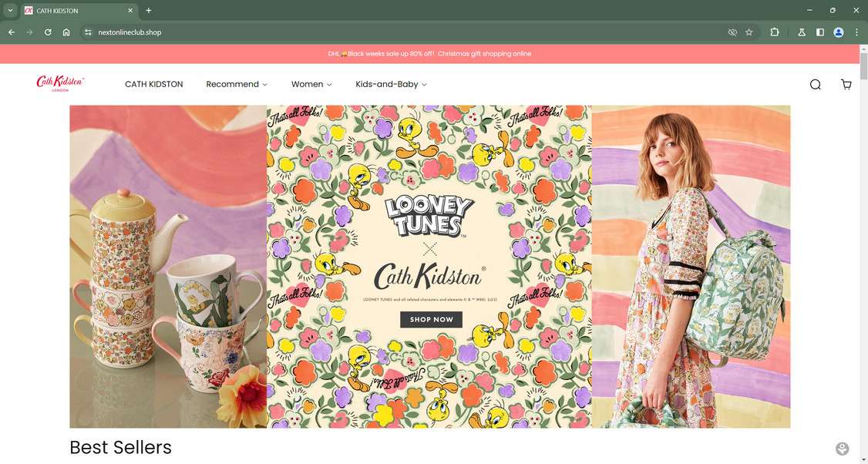868x464 pixels.
Task: Go to browser home page icon
Action: click(x=66, y=32)
